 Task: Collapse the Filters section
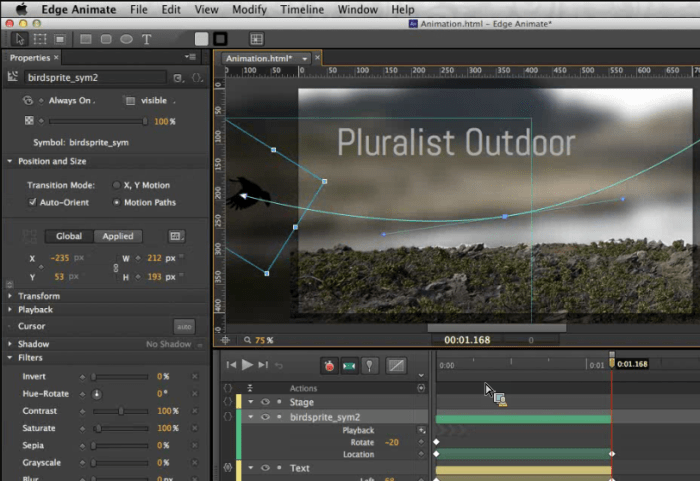[10, 357]
